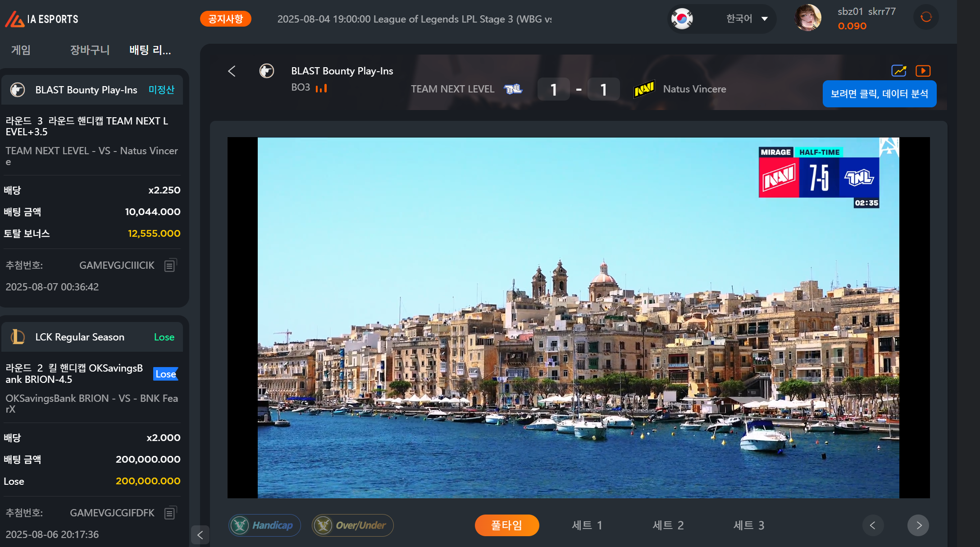This screenshot has width=980, height=547.
Task: Toggle the Handicap market filter
Action: tap(264, 525)
